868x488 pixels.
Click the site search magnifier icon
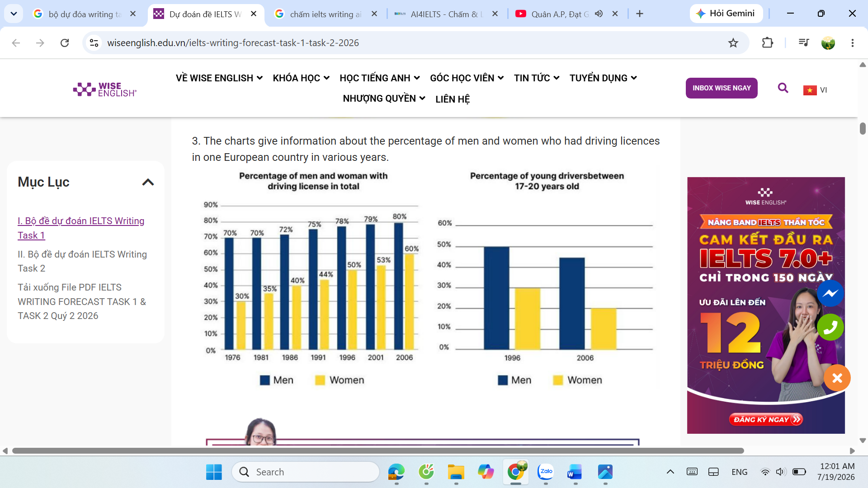783,88
